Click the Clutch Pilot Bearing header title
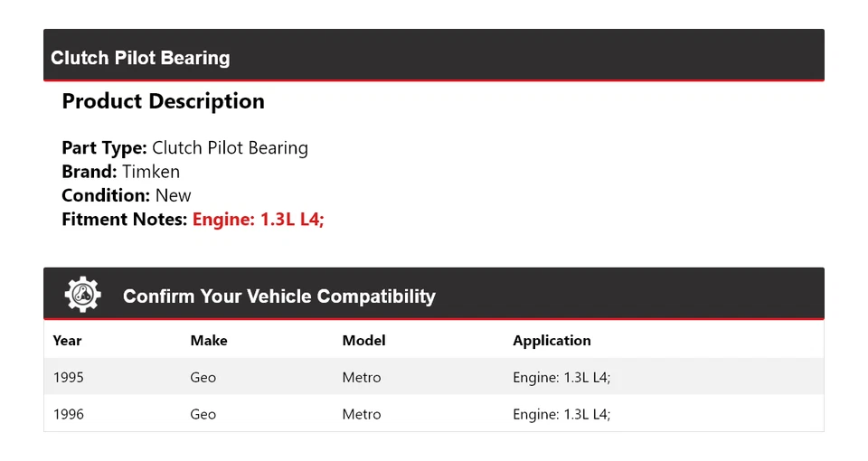 [140, 58]
